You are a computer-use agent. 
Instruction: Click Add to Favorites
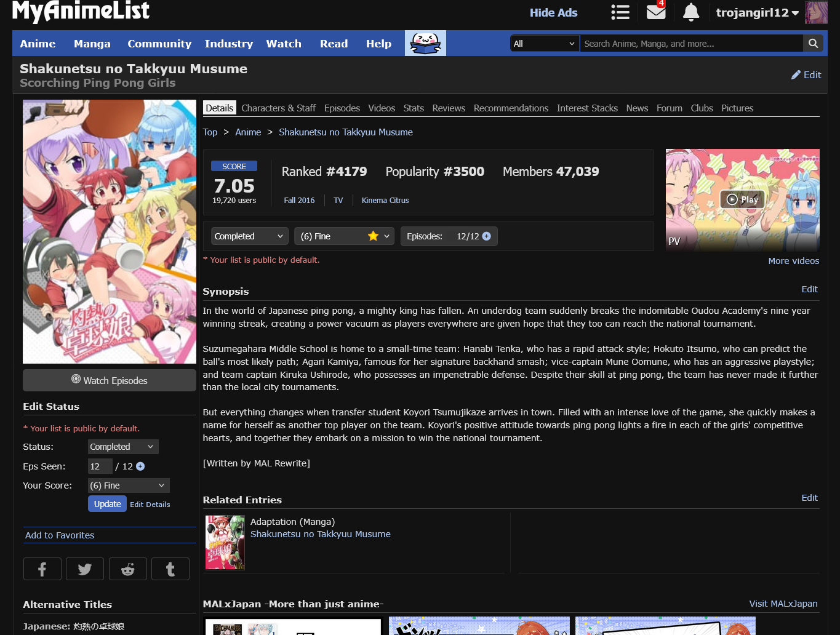coord(60,535)
